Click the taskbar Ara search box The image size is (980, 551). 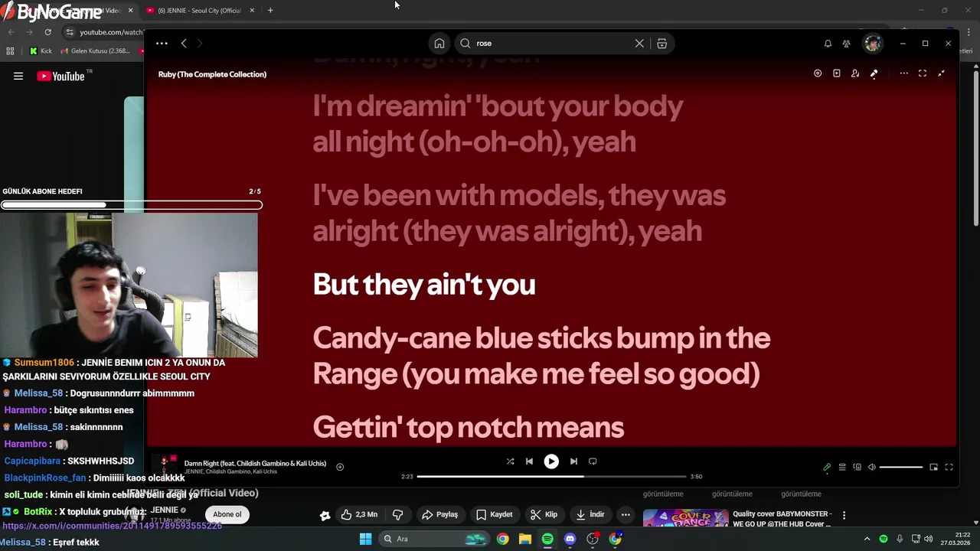click(x=434, y=539)
